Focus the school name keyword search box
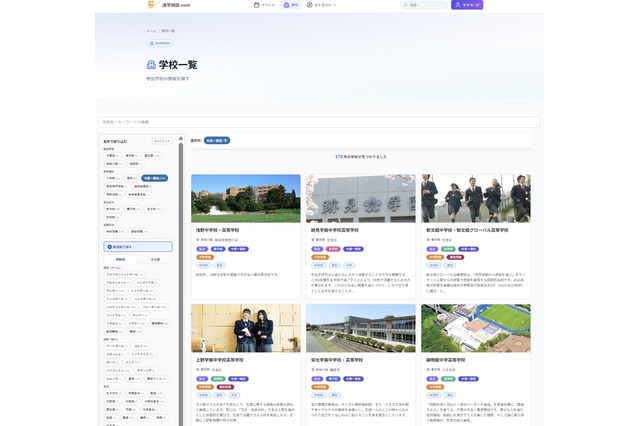The width and height of the screenshot is (640, 426). click(319, 122)
